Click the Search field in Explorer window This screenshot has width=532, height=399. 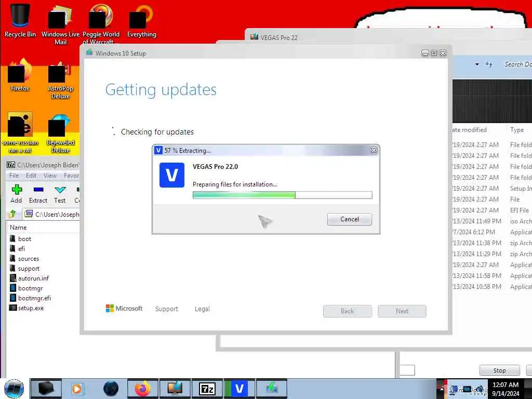pos(517,64)
